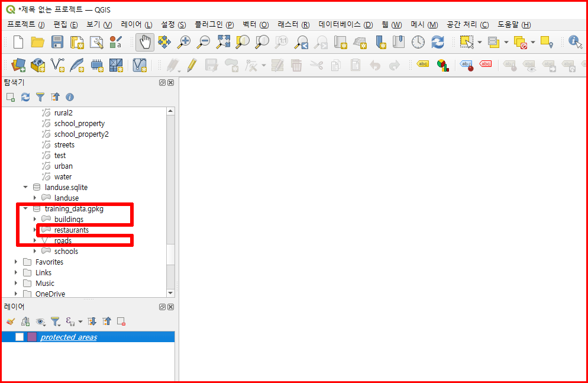Select the school_property2 item
This screenshot has width=588, height=383.
(x=82, y=134)
